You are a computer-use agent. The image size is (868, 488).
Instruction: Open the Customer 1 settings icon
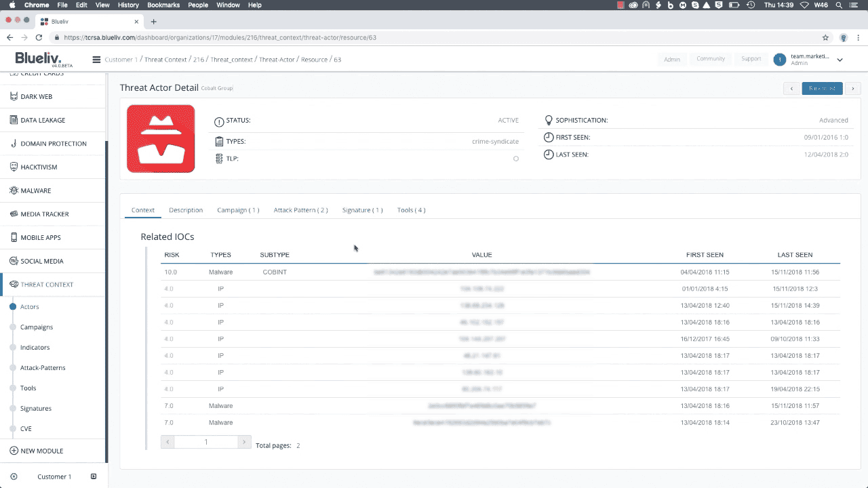[x=14, y=476]
